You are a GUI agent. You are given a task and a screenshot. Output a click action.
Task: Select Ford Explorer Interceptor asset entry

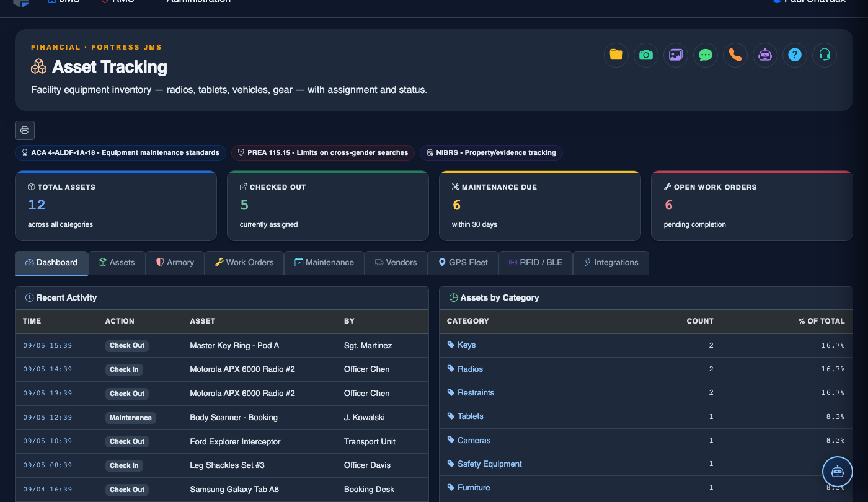(x=235, y=441)
